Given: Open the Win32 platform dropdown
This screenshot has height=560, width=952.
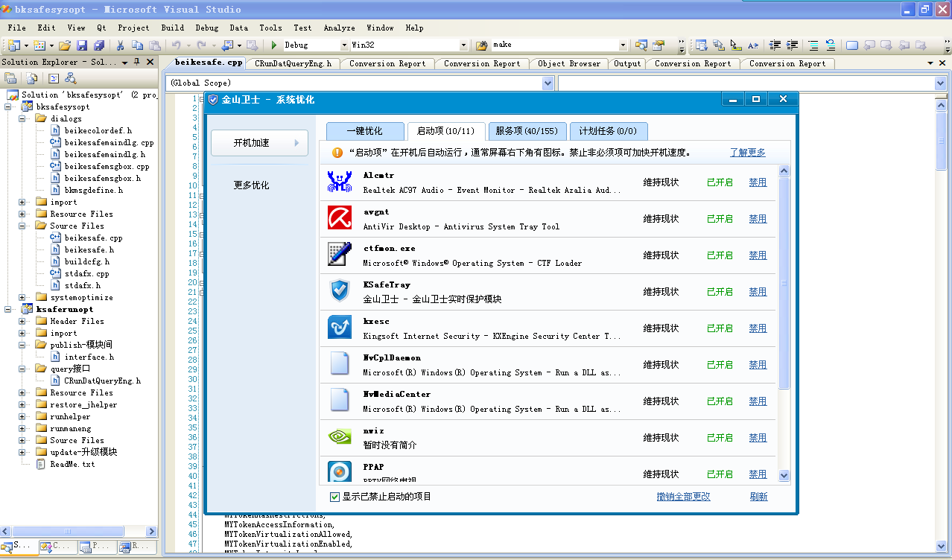Looking at the screenshot, I should (463, 45).
